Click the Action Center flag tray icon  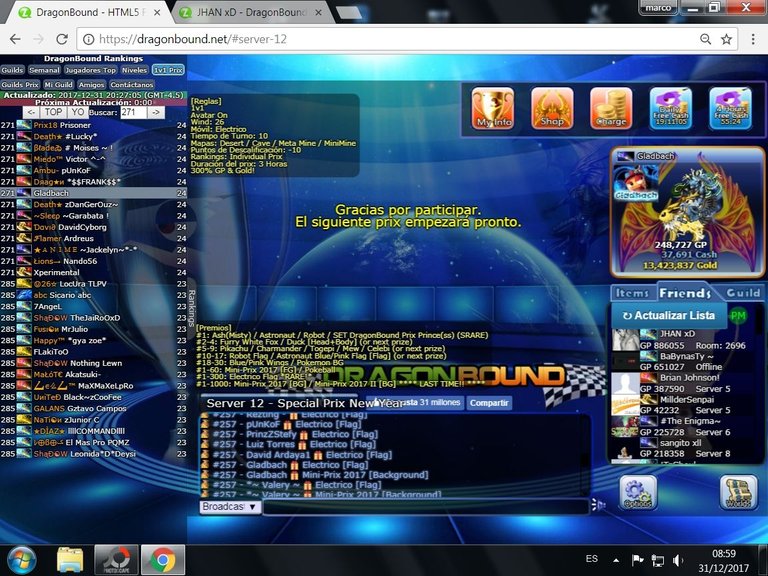[637, 560]
